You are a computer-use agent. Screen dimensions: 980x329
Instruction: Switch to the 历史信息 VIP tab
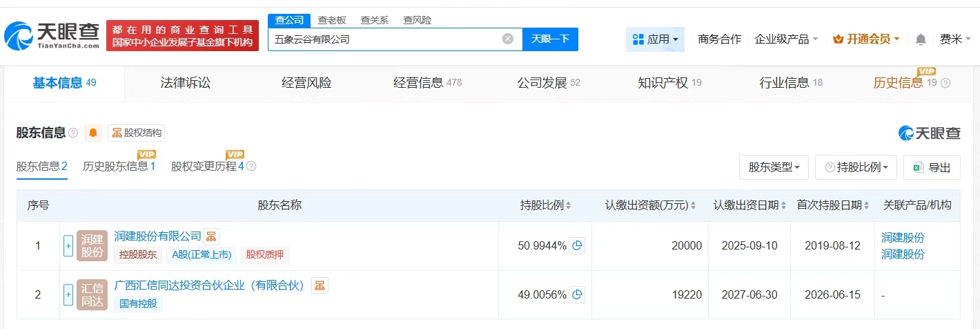point(905,83)
